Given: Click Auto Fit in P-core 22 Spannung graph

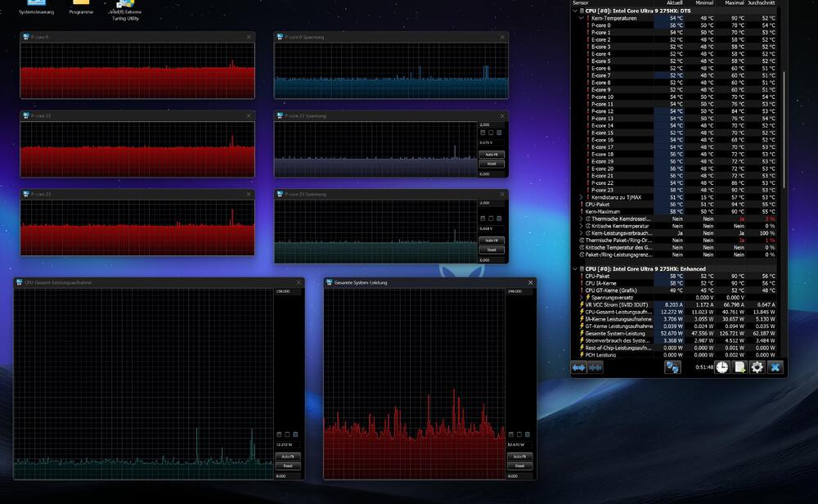Looking at the screenshot, I should point(491,155).
